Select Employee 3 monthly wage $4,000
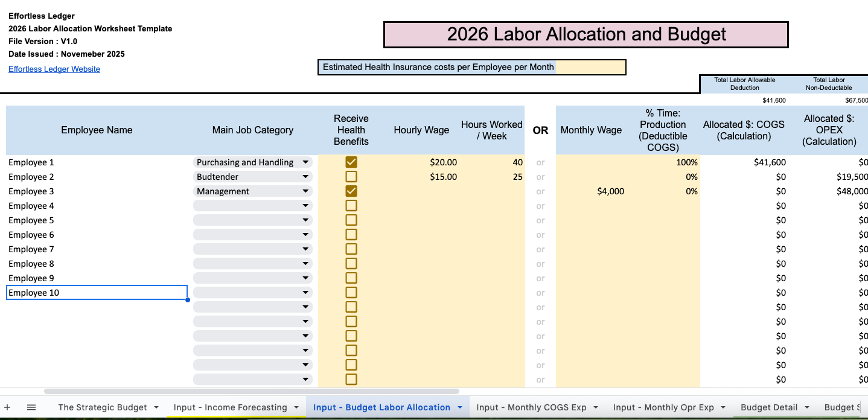 (591, 191)
